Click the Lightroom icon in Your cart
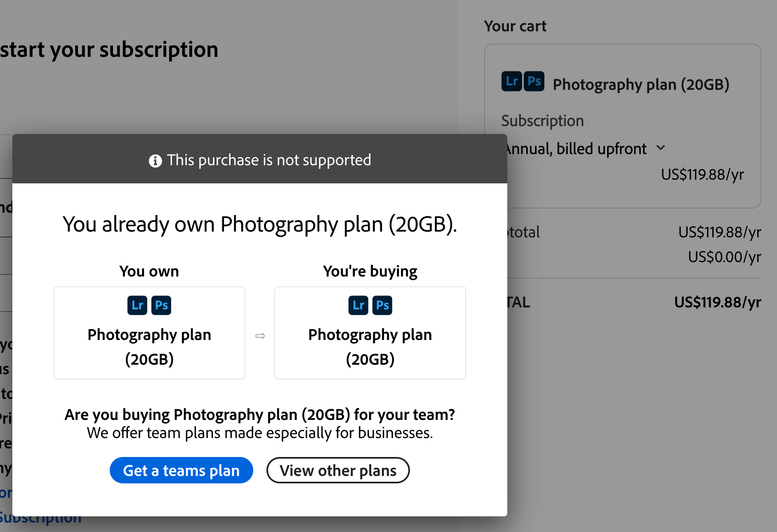Viewport: 777px width, 532px height. coord(511,81)
